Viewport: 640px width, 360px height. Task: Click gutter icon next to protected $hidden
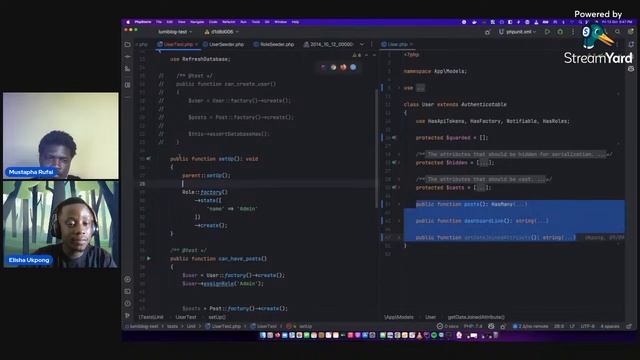pos(394,162)
